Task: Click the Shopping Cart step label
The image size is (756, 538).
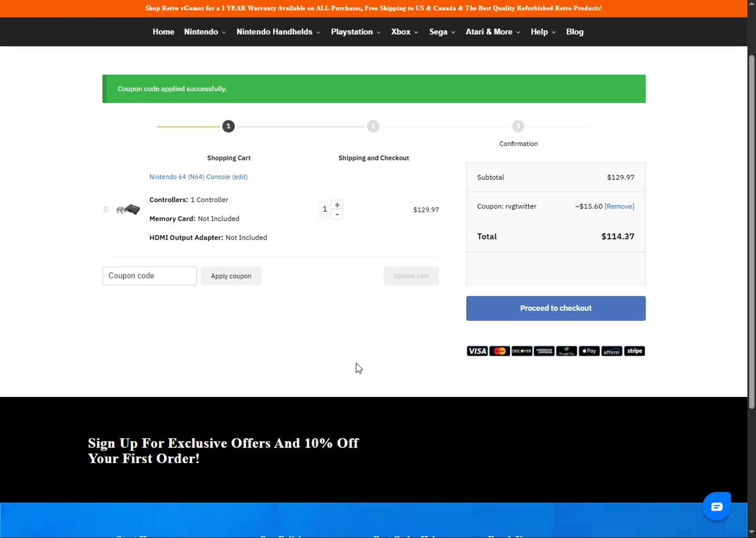Action: pos(229,158)
